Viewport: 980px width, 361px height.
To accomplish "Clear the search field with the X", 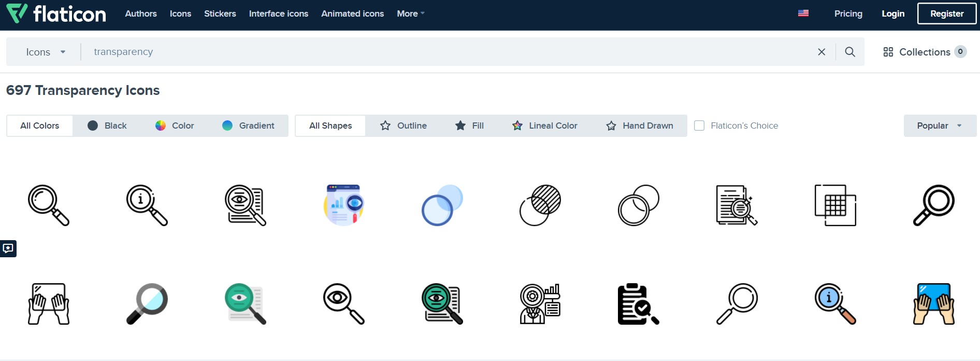I will 822,52.
